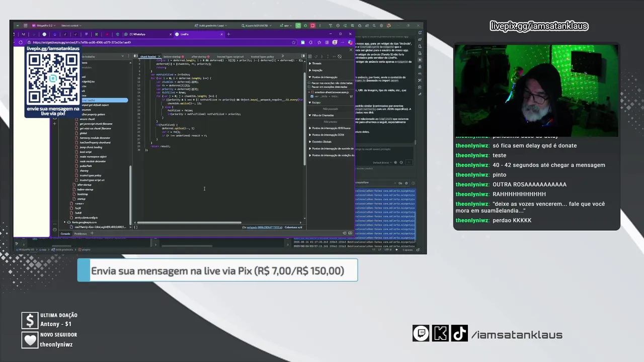This screenshot has height=362, width=644.
Task: Open the browser profile avatar
Action: 335,42
